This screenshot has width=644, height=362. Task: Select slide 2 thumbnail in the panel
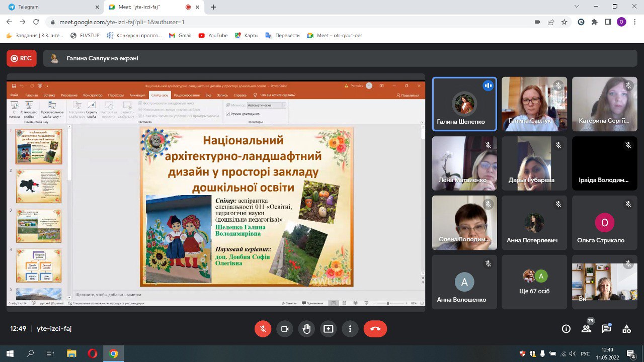39,186
